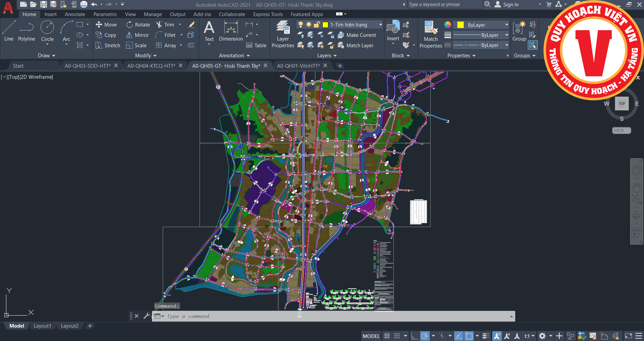Click the Make Current layer button
The width and height of the screenshot is (644, 341).
[357, 35]
